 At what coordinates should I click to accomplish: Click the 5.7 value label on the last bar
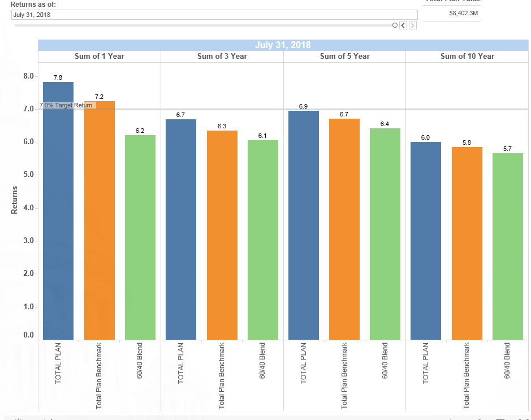(507, 149)
